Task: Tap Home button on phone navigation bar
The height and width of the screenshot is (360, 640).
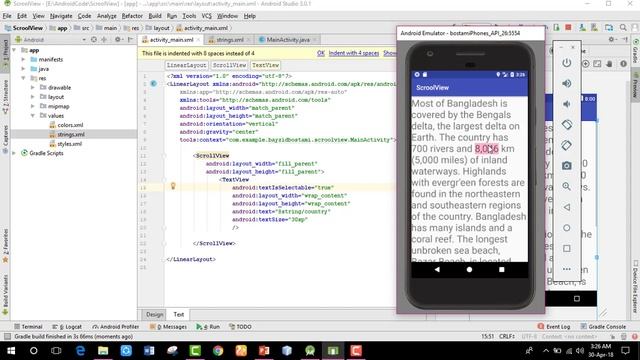Action: click(469, 269)
